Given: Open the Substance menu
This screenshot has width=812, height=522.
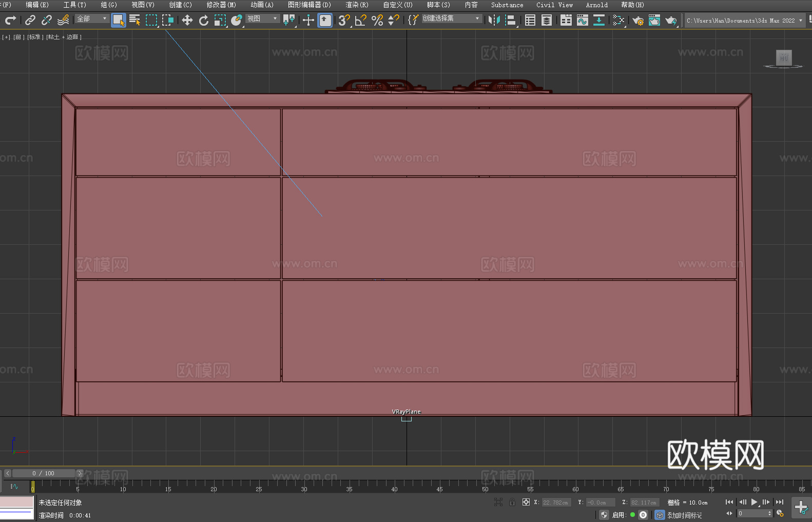Looking at the screenshot, I should point(507,5).
